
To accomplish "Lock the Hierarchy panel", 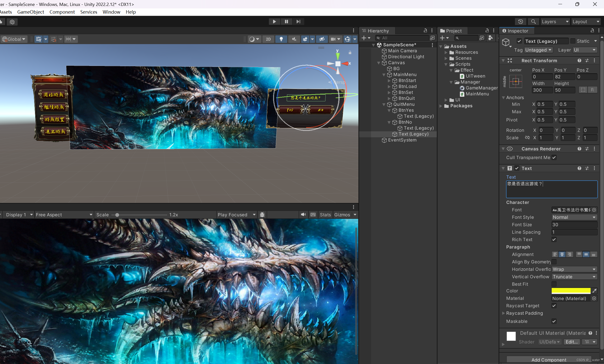I will pyautogui.click(x=425, y=30).
